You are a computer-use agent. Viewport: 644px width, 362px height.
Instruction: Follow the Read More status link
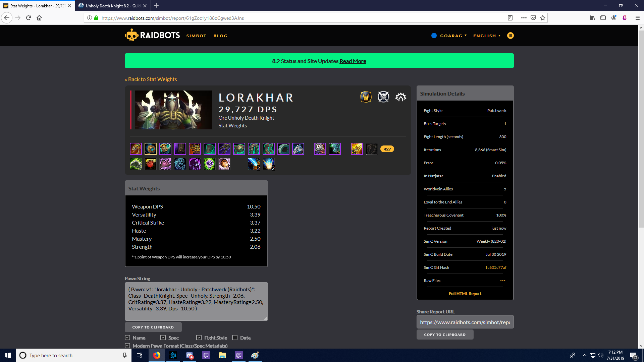[353, 61]
